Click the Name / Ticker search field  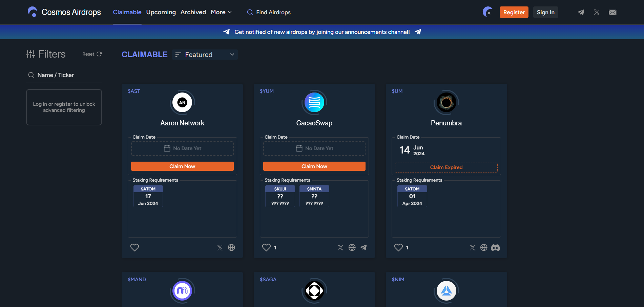64,75
